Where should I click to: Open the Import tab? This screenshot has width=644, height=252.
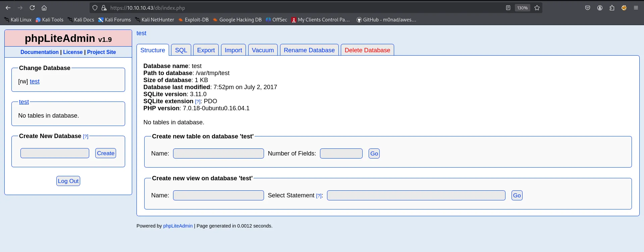[233, 50]
